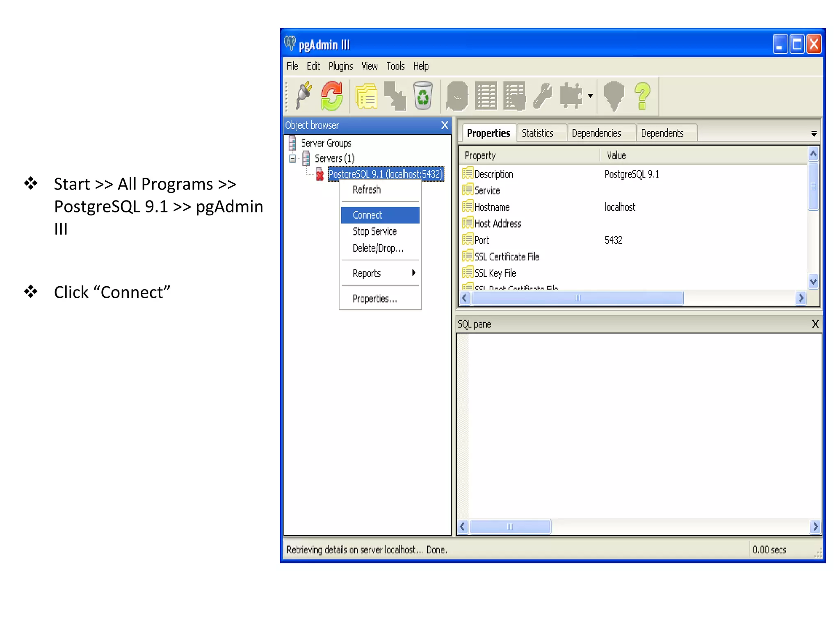This screenshot has height=630, width=840.
Task: Click properties right scroll arrow
Action: pyautogui.click(x=801, y=298)
